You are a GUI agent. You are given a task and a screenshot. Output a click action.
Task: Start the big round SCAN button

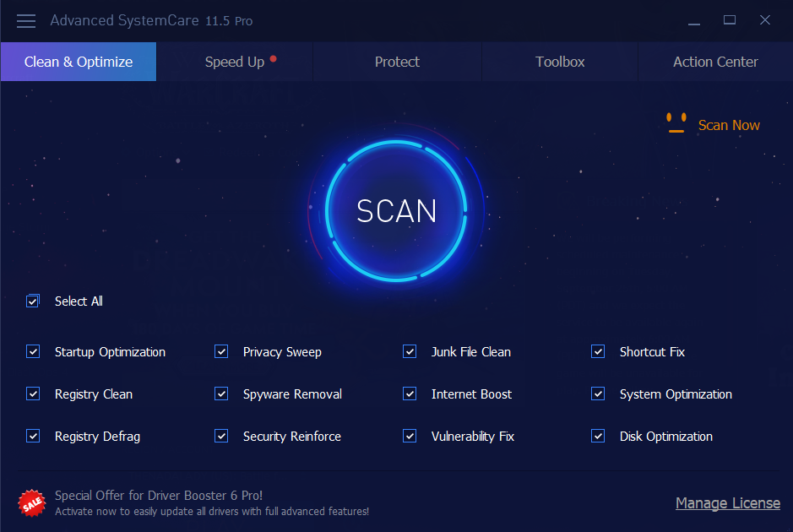[396, 210]
